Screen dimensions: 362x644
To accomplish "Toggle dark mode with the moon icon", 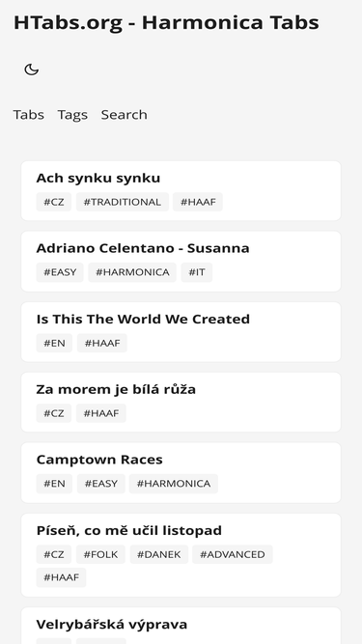I will [x=32, y=70].
